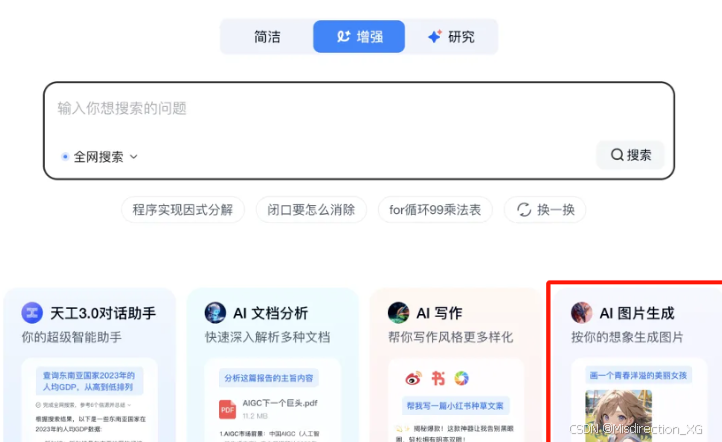Click the red PDF file icon
This screenshot has width=722, height=442.
point(227,409)
